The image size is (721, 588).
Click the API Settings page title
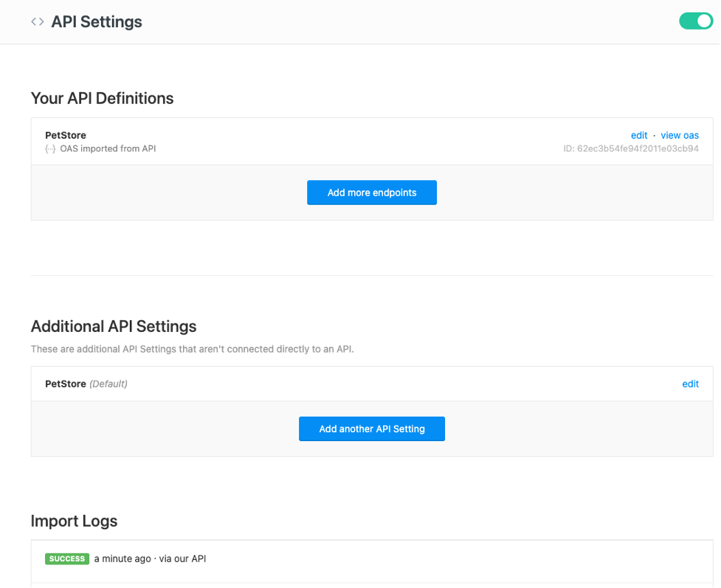(x=97, y=21)
